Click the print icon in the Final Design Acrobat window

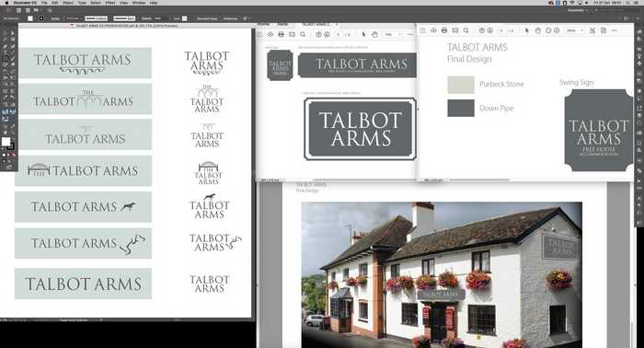click(x=444, y=30)
